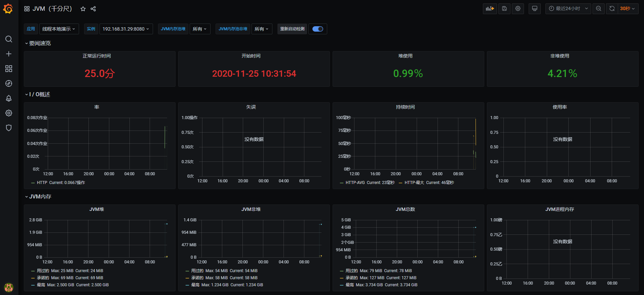
Task: Click the 4.21% non-heap value
Action: coord(563,73)
